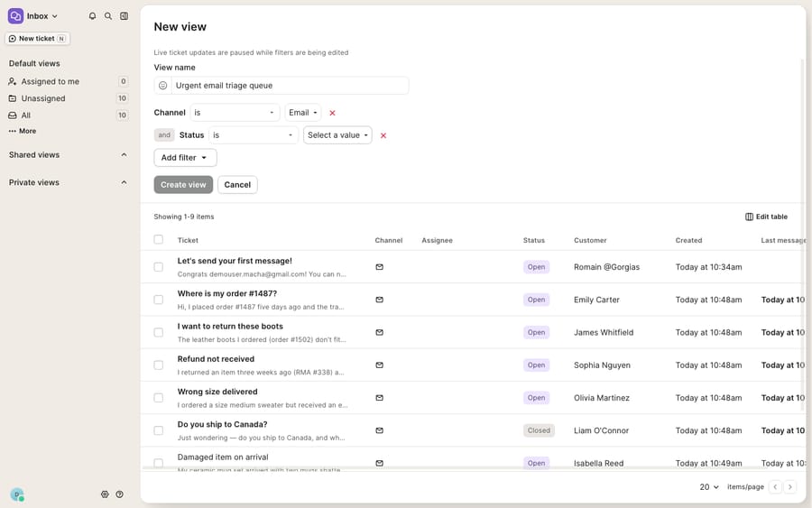Click customer name 'Sophia Nguyen'
Viewport: 812px width, 508px height.
[602, 365]
